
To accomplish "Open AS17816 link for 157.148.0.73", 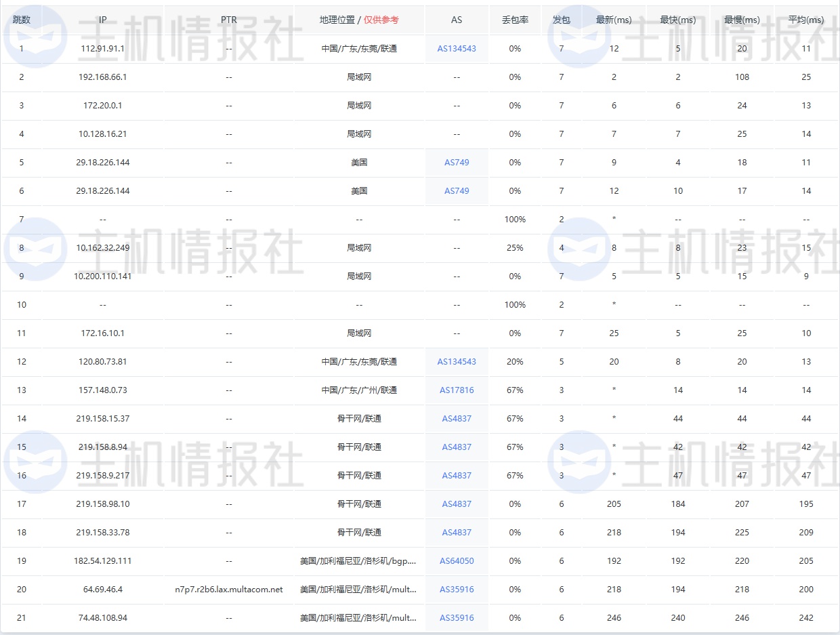I will [x=457, y=390].
